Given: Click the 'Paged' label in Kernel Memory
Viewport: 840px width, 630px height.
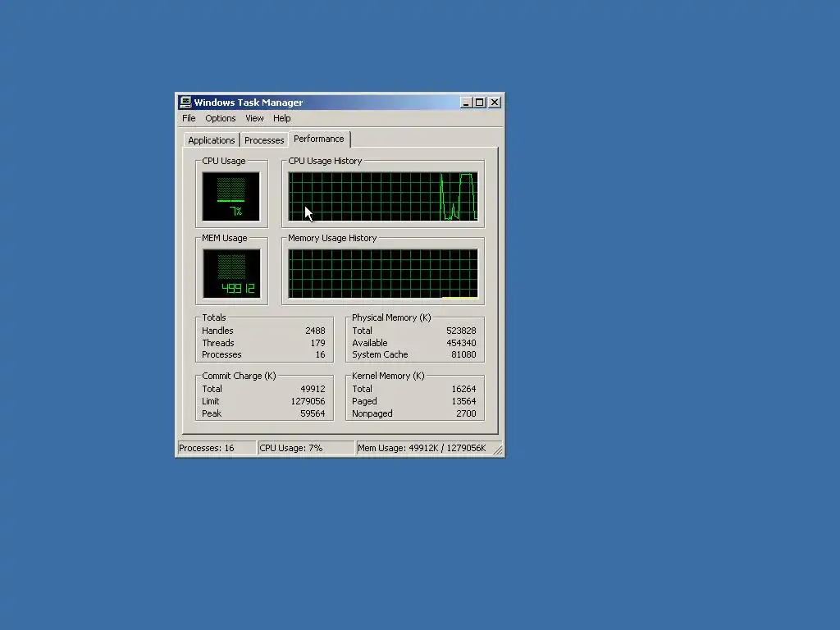Looking at the screenshot, I should 364,401.
